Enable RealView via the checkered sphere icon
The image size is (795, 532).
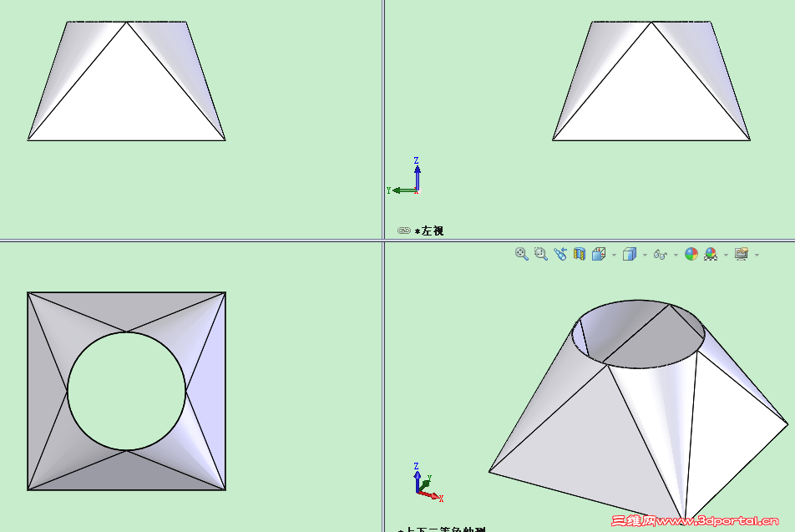[709, 254]
